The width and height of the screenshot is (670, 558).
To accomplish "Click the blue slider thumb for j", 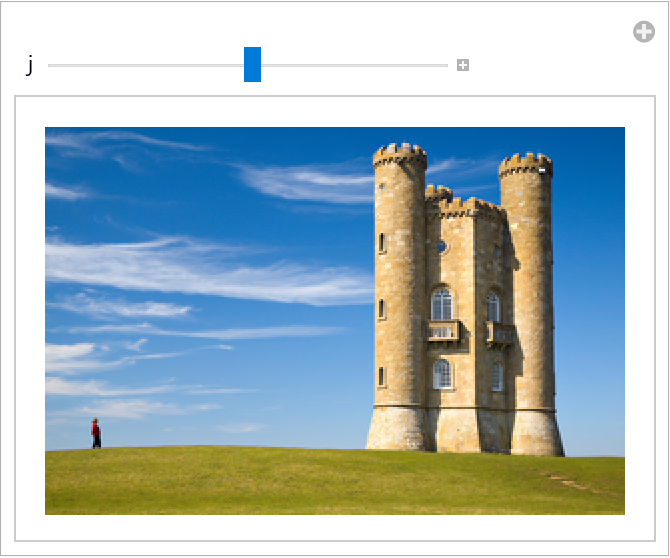I will coord(252,65).
